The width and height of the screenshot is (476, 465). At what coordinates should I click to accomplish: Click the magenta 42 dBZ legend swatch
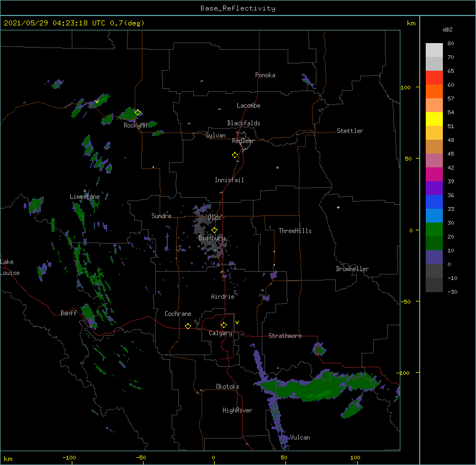click(x=434, y=174)
